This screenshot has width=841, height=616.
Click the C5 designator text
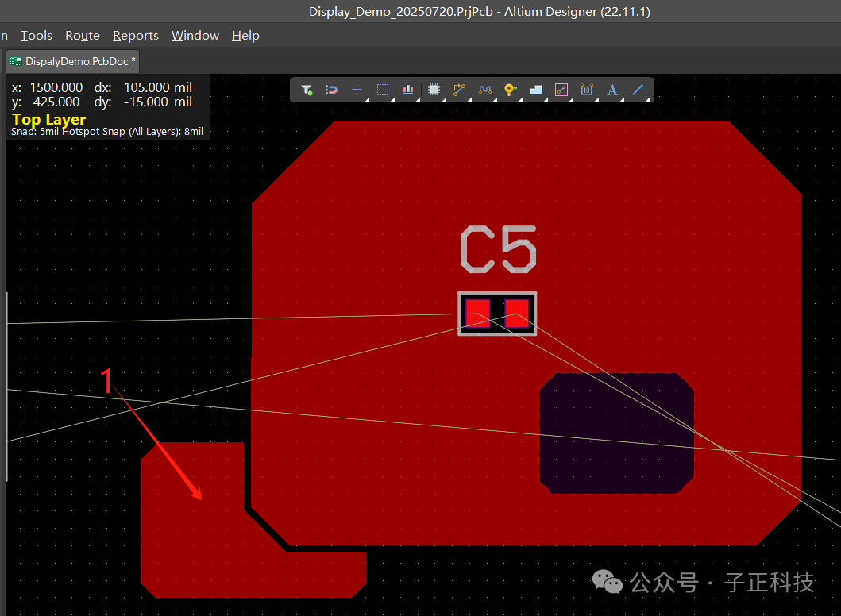(x=498, y=249)
